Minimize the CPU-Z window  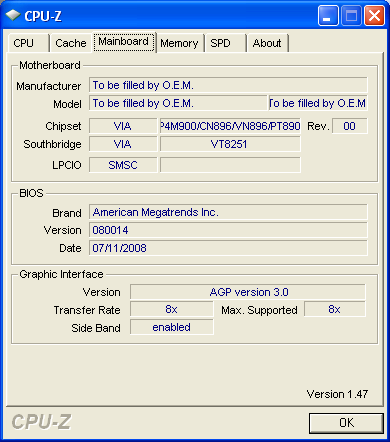[328, 16]
